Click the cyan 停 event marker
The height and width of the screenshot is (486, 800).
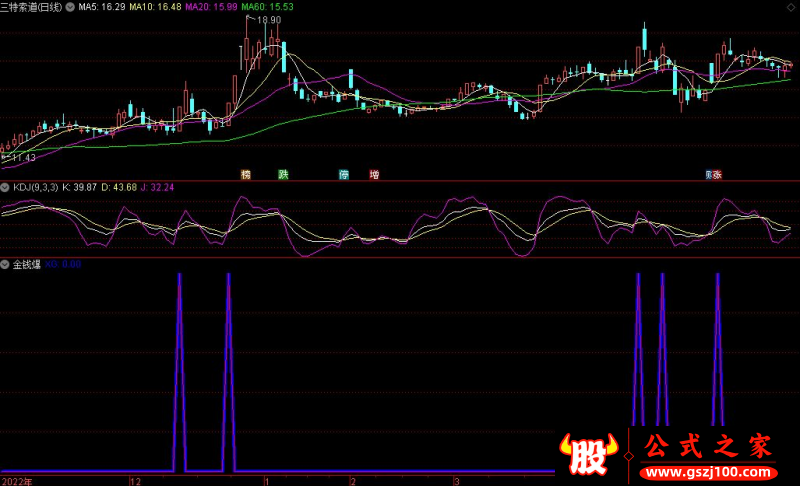point(344,174)
